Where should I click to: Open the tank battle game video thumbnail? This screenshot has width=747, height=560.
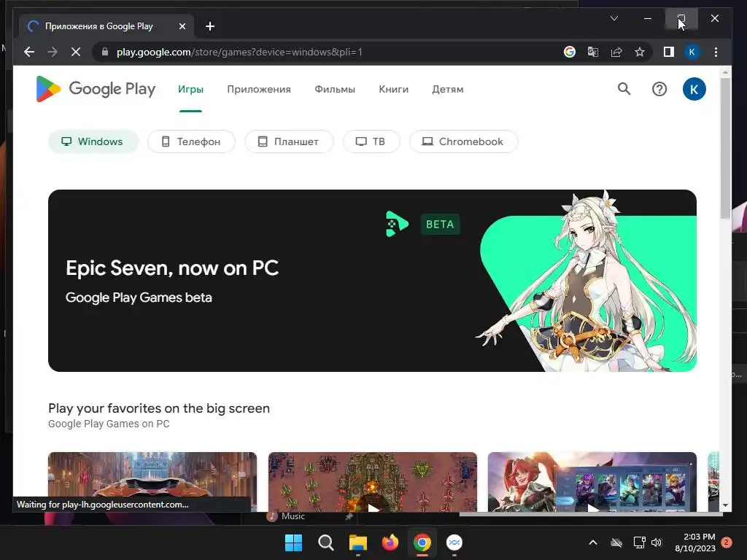pyautogui.click(x=373, y=481)
